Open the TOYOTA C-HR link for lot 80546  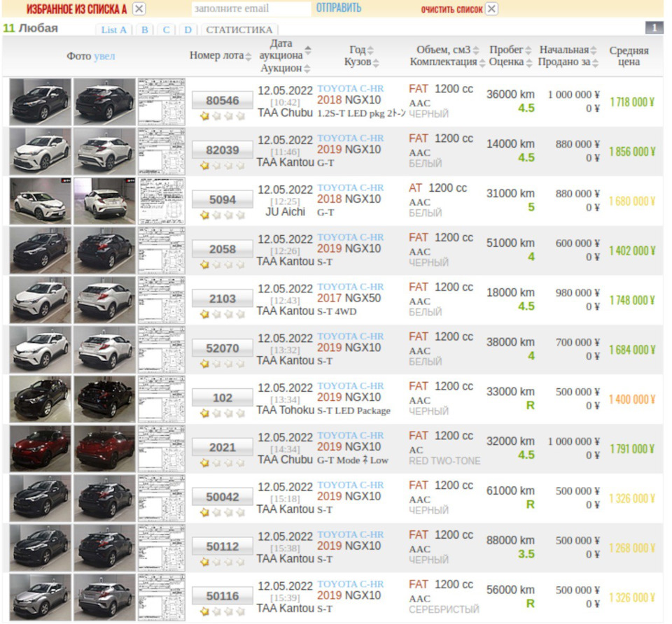click(351, 89)
